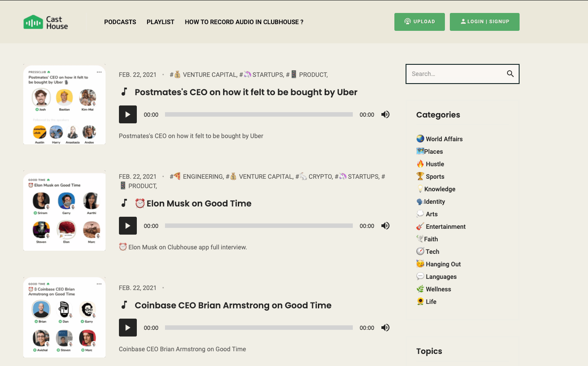Play the Coinbase CEO Brian Armstrong episode
The height and width of the screenshot is (366, 588).
point(128,328)
